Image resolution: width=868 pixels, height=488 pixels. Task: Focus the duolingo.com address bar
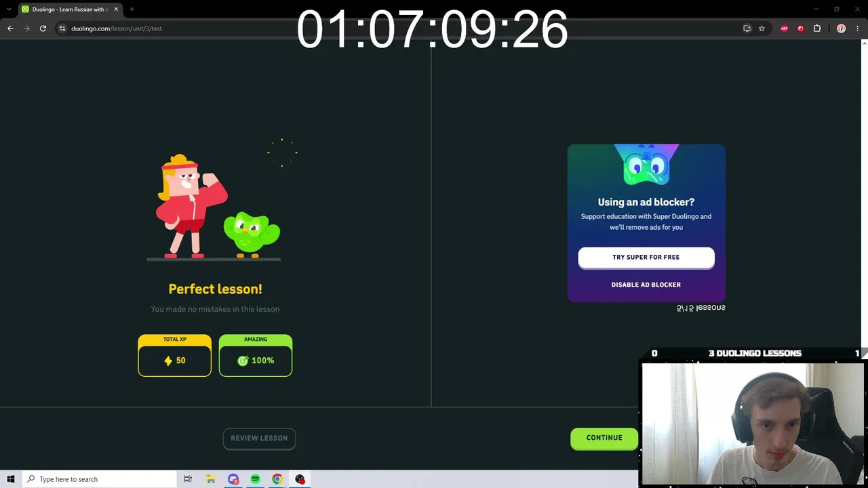400,28
